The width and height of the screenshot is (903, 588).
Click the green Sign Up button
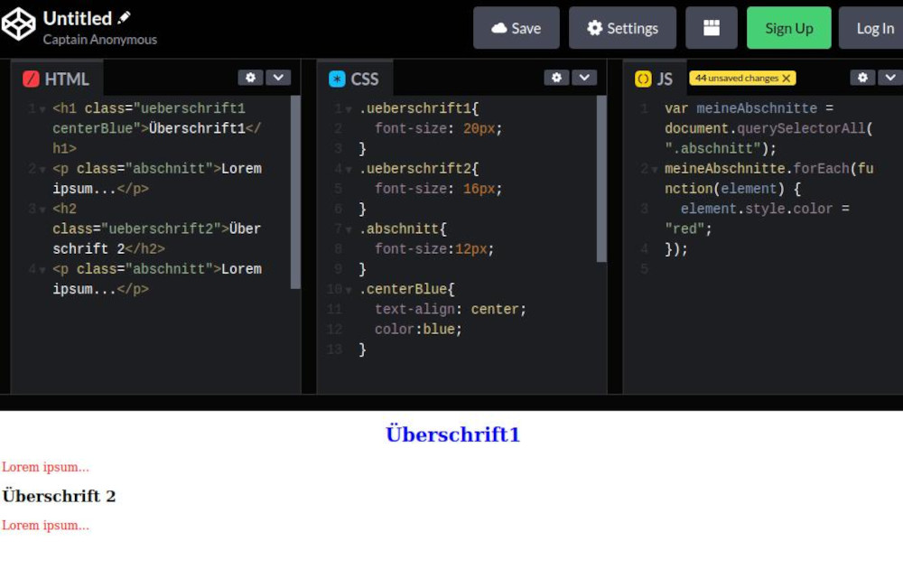click(788, 27)
